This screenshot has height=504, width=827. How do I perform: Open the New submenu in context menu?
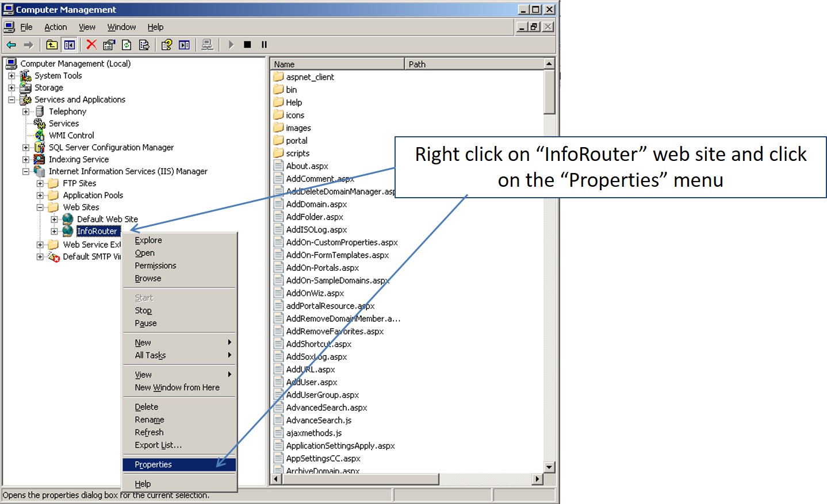pos(179,343)
